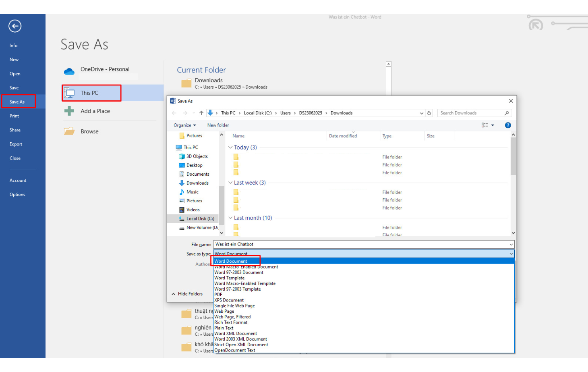588x372 pixels.
Task: Click the Add a Place plus icon
Action: (x=69, y=111)
